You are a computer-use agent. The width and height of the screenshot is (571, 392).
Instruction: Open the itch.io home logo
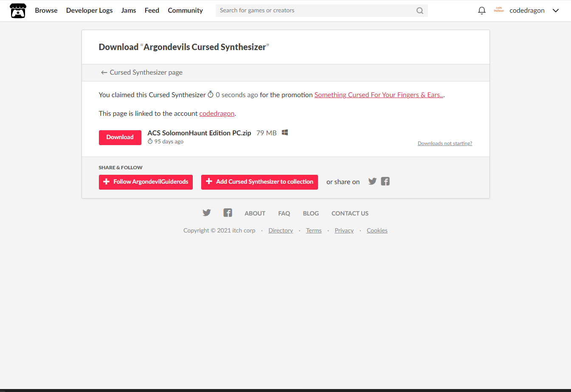(18, 11)
